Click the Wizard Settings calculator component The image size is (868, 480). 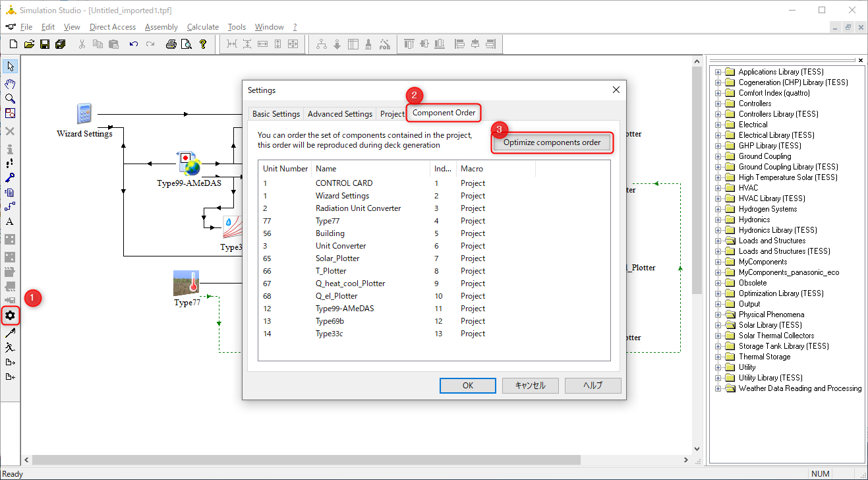click(84, 113)
